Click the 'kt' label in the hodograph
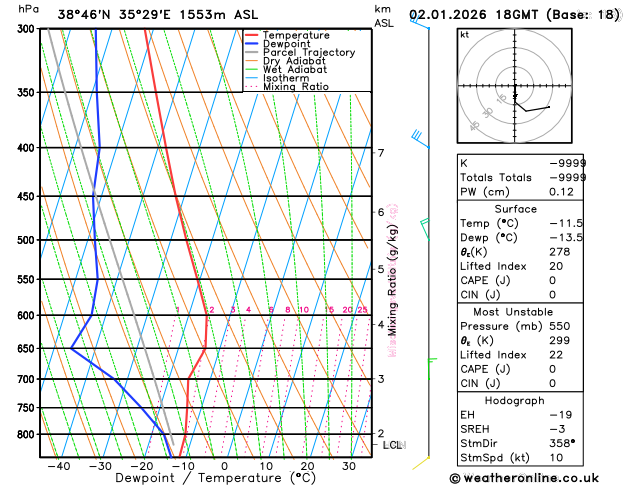Screen dimensions: 629x486 coord(465,35)
